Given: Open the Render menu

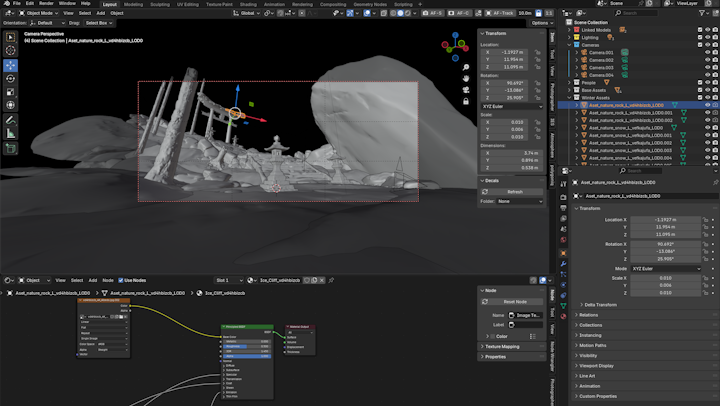Looking at the screenshot, I should point(46,3).
